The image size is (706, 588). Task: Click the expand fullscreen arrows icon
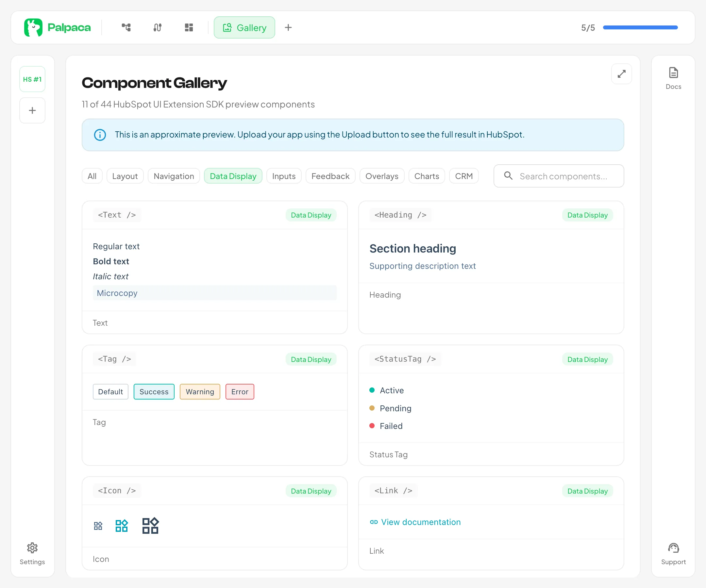(x=621, y=74)
